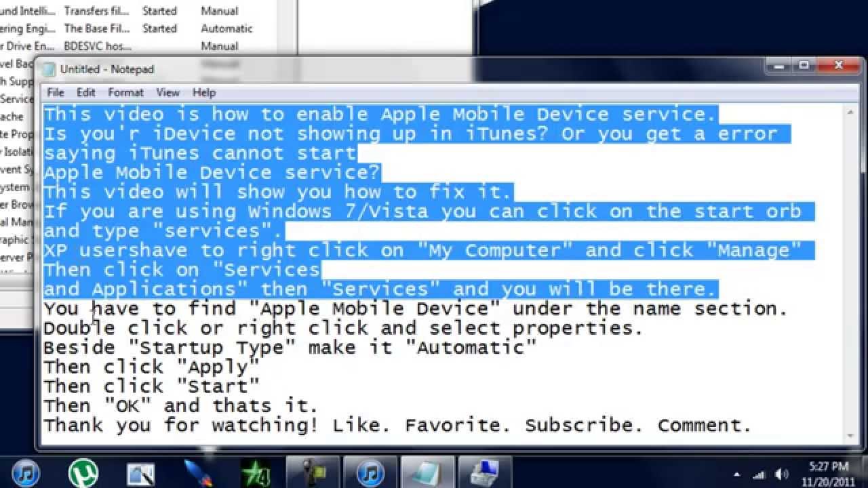868x488 pixels.
Task: Click line 'Beside "Startup Type" make it'
Action: 290,347
